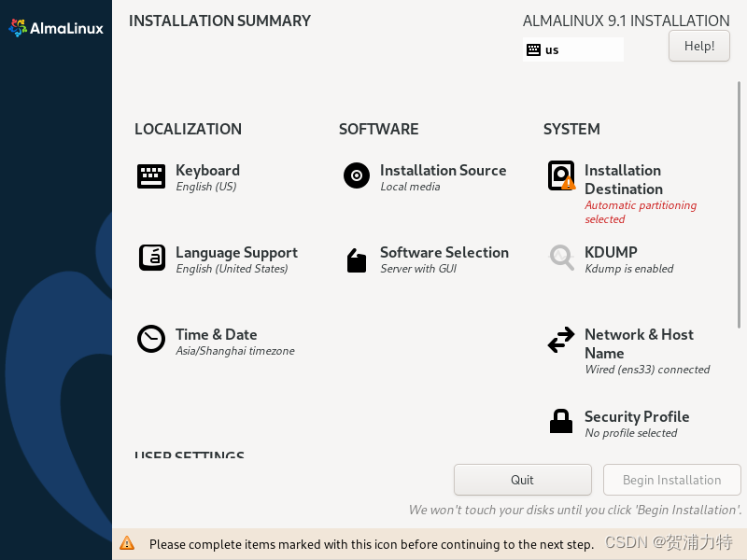
Task: Click the SYSTEM section heading
Action: 571,129
